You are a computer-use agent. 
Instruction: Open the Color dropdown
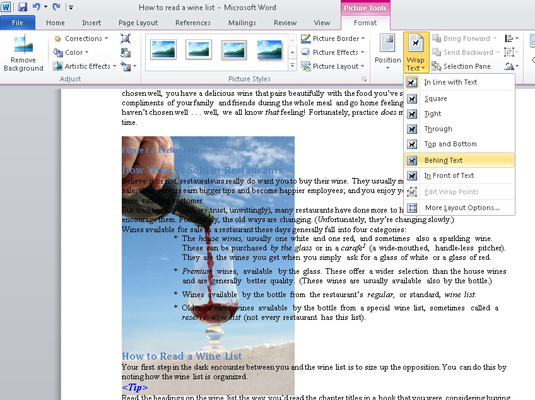point(71,52)
